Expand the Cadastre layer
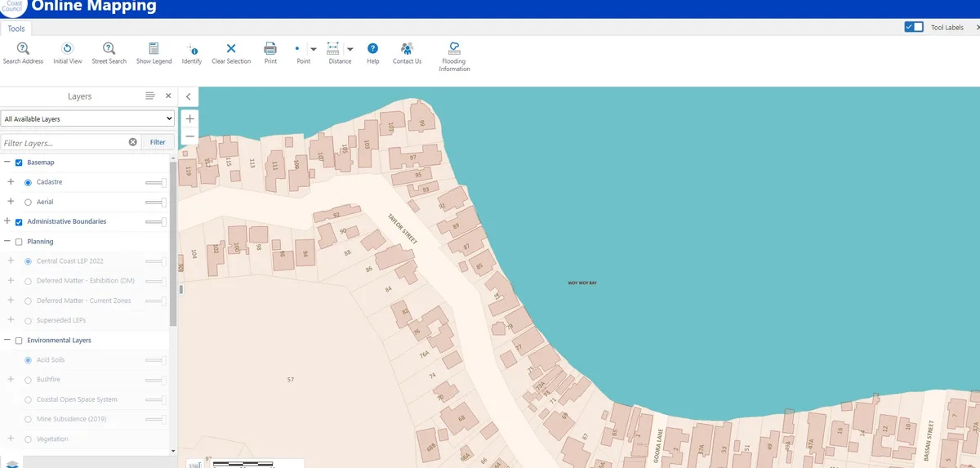Screen dimensions: 980x468 (11, 182)
